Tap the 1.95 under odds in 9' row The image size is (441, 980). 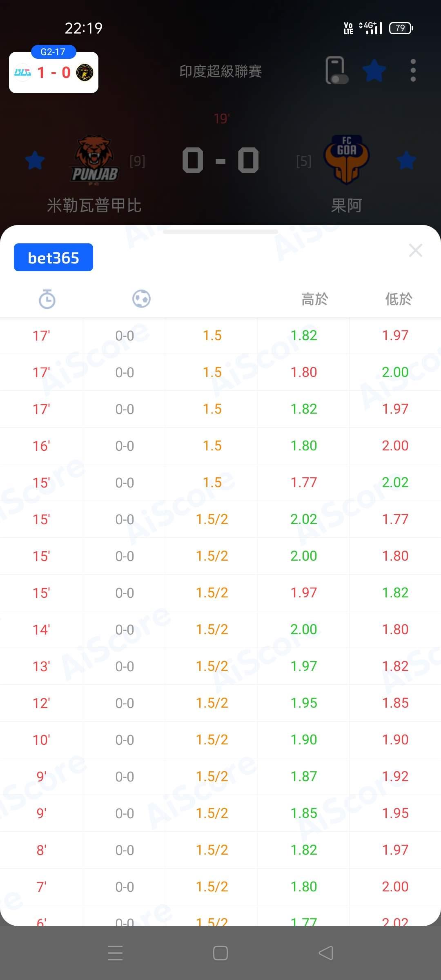click(x=395, y=813)
